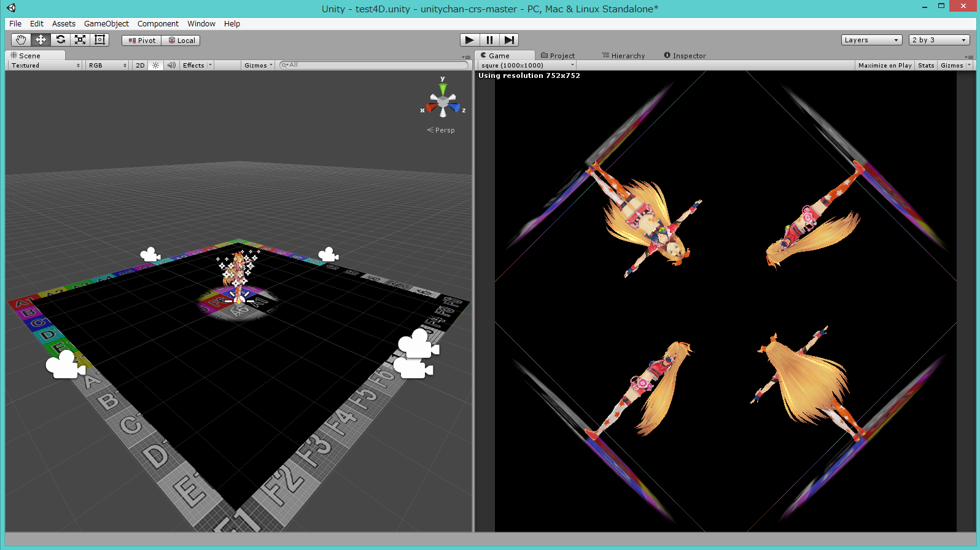Open the Textured draw mode dropdown
The width and height of the screenshot is (980, 550).
click(x=45, y=65)
